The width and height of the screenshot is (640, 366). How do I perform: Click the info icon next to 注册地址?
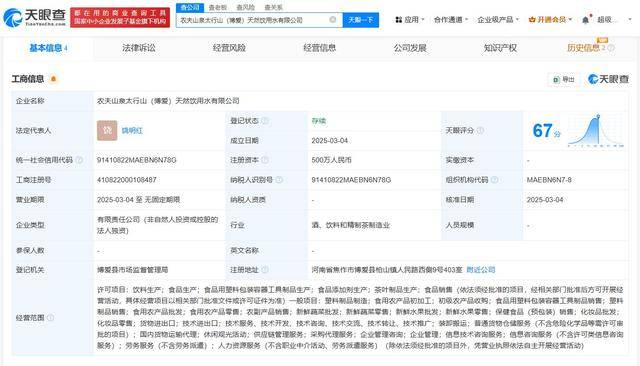[x=265, y=270]
